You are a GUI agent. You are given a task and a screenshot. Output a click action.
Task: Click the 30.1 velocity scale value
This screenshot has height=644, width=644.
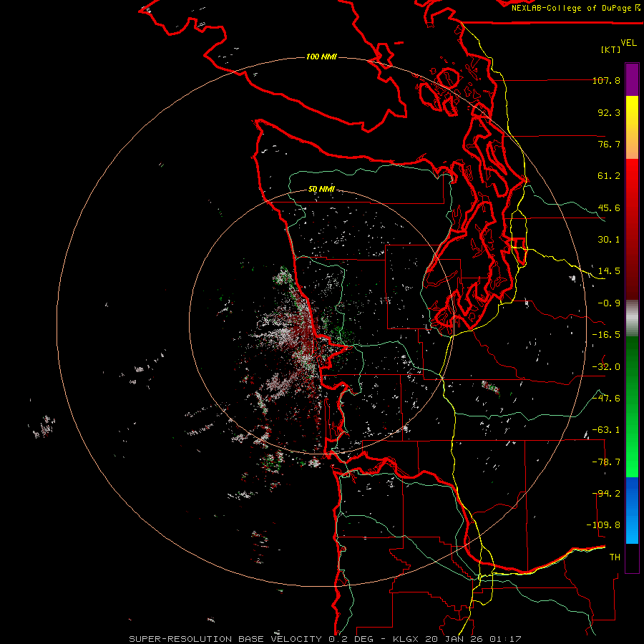(609, 240)
